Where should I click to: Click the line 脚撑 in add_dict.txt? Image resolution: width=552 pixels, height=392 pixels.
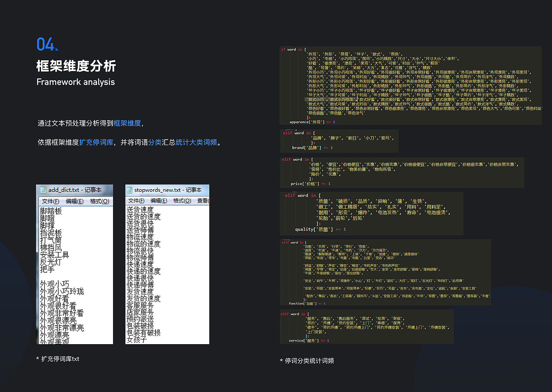click(47, 226)
